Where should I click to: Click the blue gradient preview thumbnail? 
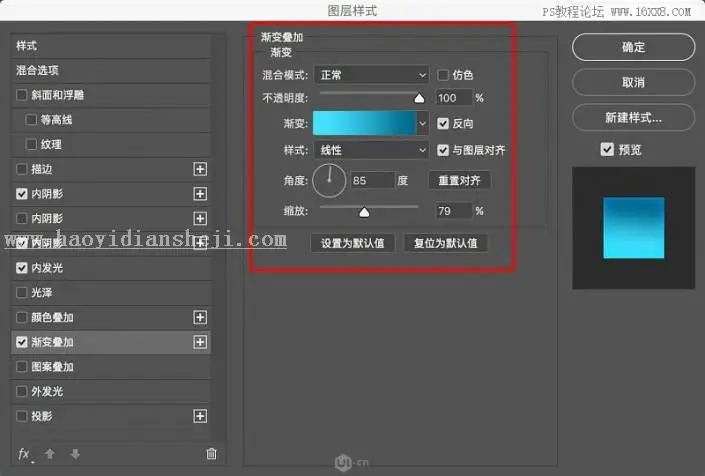634,228
